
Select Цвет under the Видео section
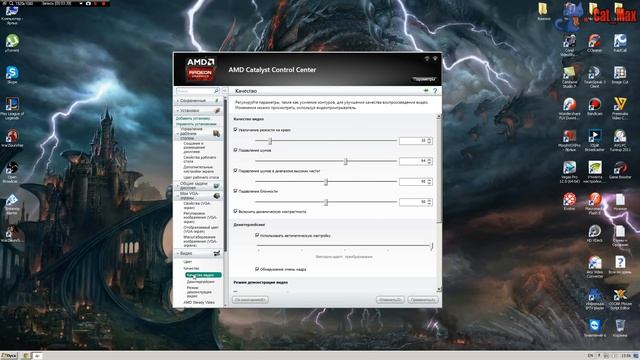[187, 262]
